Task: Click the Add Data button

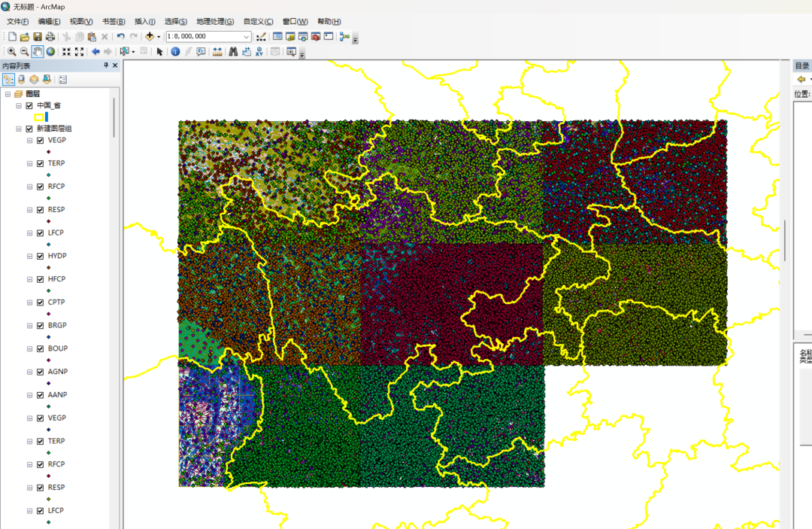Action: [150, 37]
